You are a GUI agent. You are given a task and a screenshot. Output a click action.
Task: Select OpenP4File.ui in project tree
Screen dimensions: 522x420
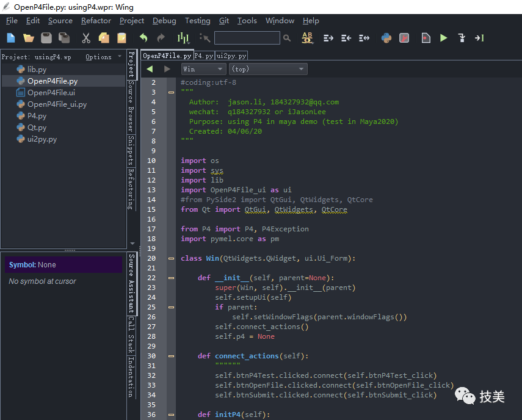(x=51, y=93)
